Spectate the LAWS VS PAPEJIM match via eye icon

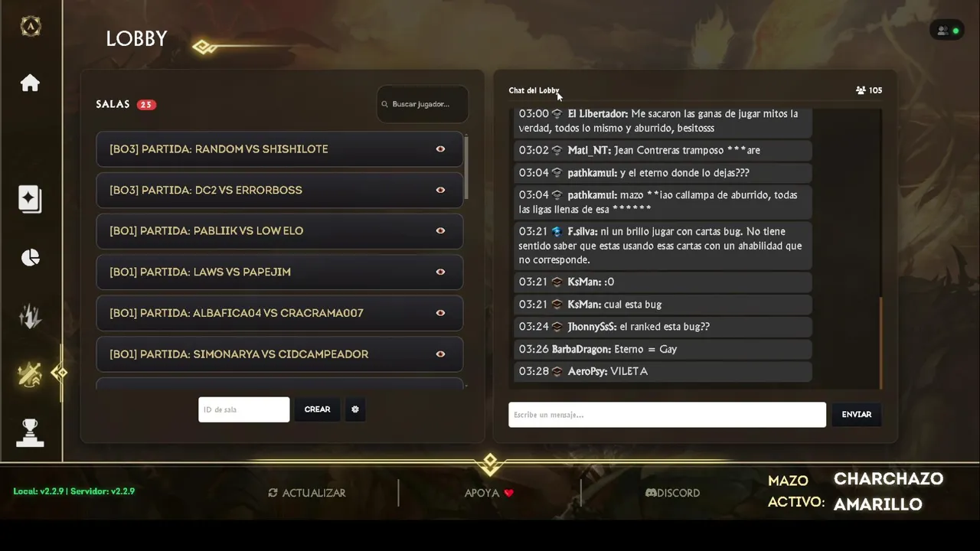(440, 272)
